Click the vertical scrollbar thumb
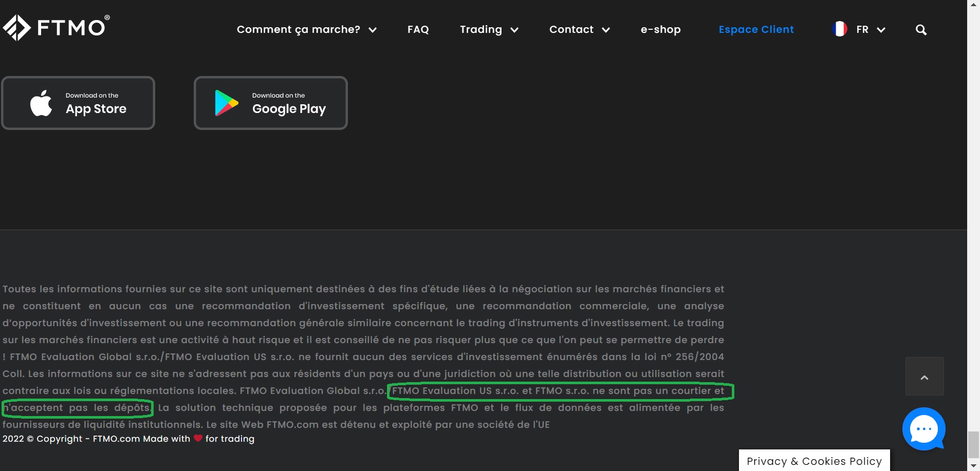 [x=973, y=444]
